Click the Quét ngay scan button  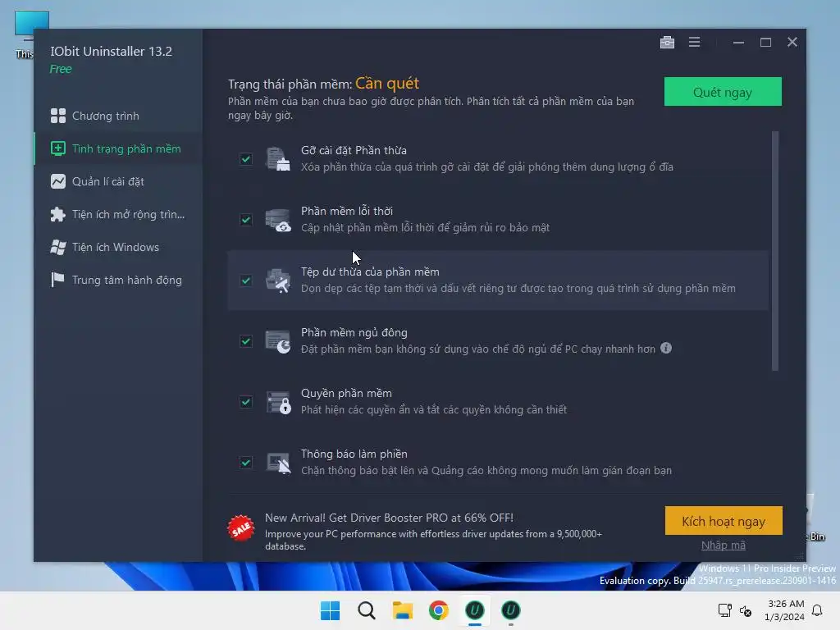tap(723, 92)
